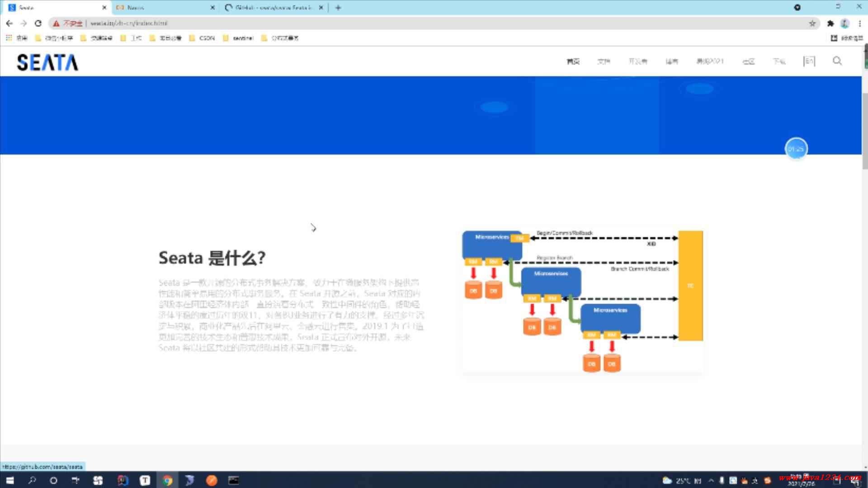Image resolution: width=868 pixels, height=488 pixels.
Task: Open the reading list button
Action: 848,38
